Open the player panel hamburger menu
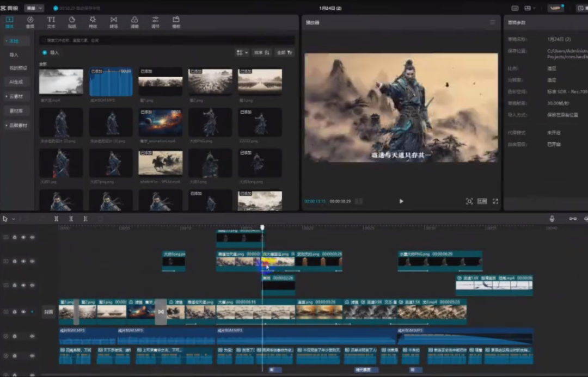Image resolution: width=588 pixels, height=377 pixels. click(x=492, y=22)
